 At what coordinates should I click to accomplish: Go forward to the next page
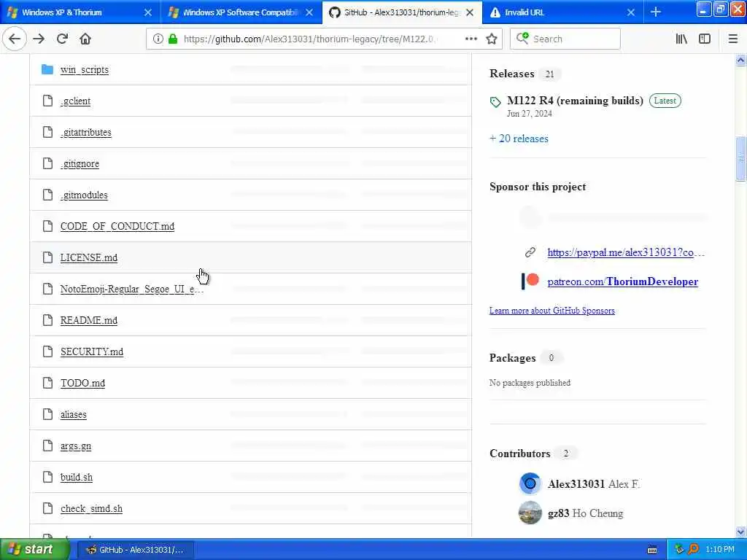(39, 39)
